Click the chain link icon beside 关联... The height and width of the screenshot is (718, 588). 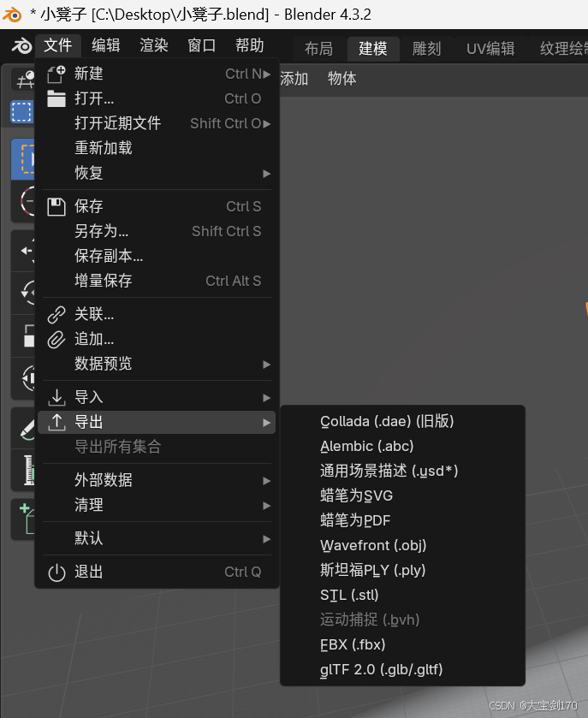click(56, 315)
